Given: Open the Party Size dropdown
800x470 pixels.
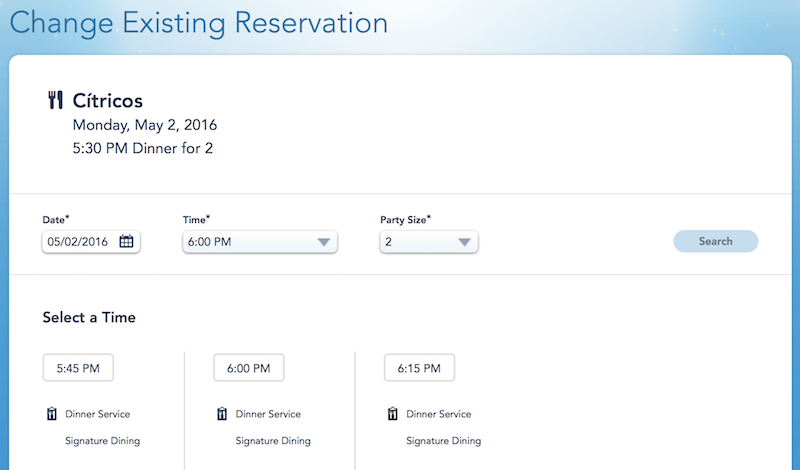Looking at the screenshot, I should [x=429, y=242].
